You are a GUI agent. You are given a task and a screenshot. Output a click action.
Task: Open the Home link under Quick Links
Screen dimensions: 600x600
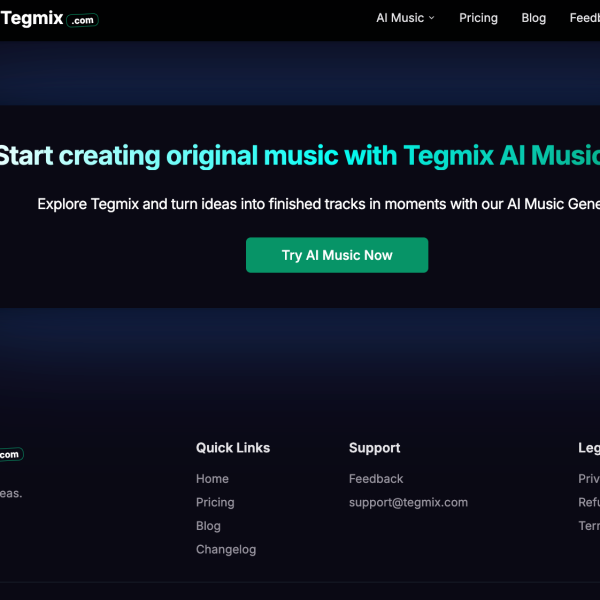pyautogui.click(x=212, y=479)
